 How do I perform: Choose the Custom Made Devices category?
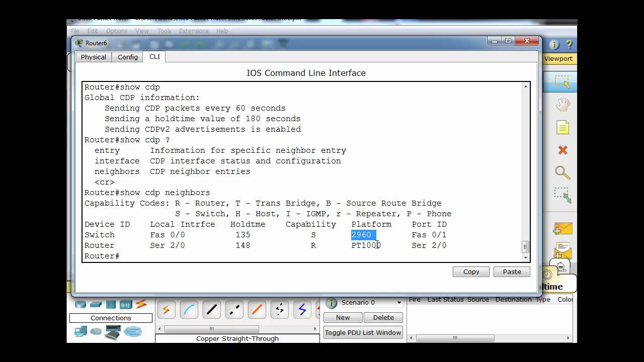click(113, 332)
